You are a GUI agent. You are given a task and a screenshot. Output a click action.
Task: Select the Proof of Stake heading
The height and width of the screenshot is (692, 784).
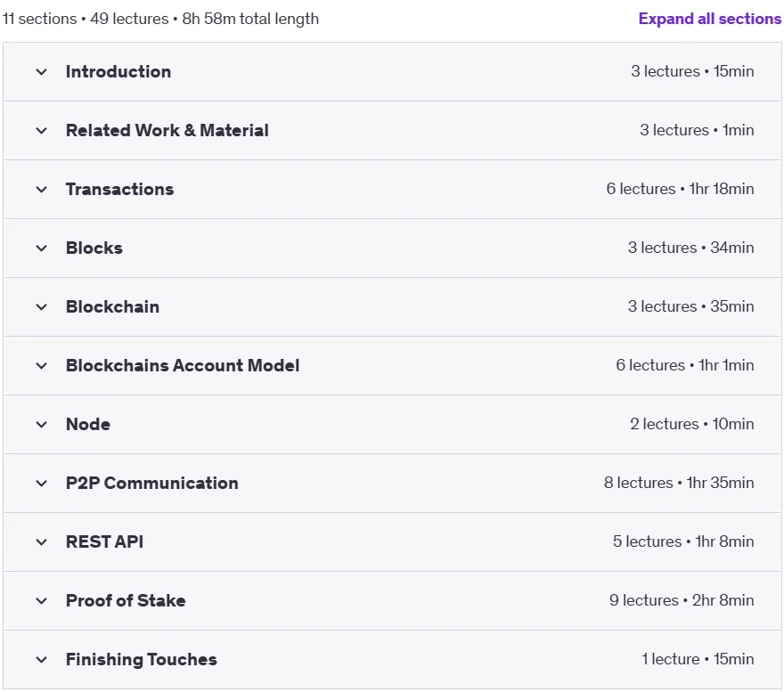(126, 600)
